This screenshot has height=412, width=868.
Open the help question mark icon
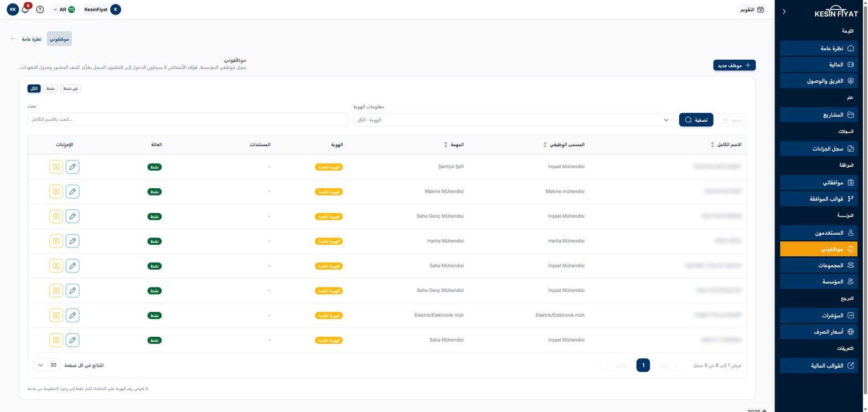tap(40, 9)
